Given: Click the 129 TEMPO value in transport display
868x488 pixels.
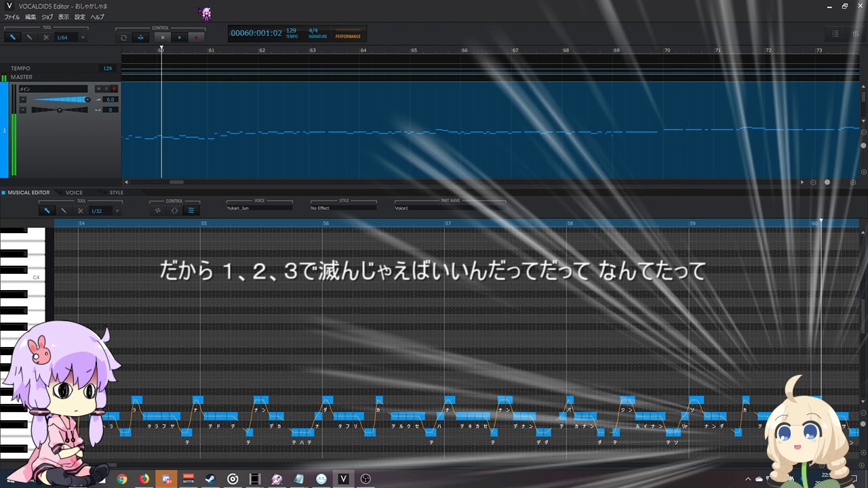Looking at the screenshot, I should pos(291,30).
